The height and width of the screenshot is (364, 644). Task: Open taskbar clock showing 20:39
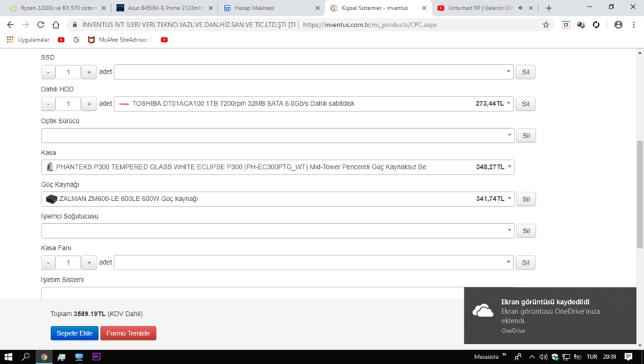(x=610, y=357)
